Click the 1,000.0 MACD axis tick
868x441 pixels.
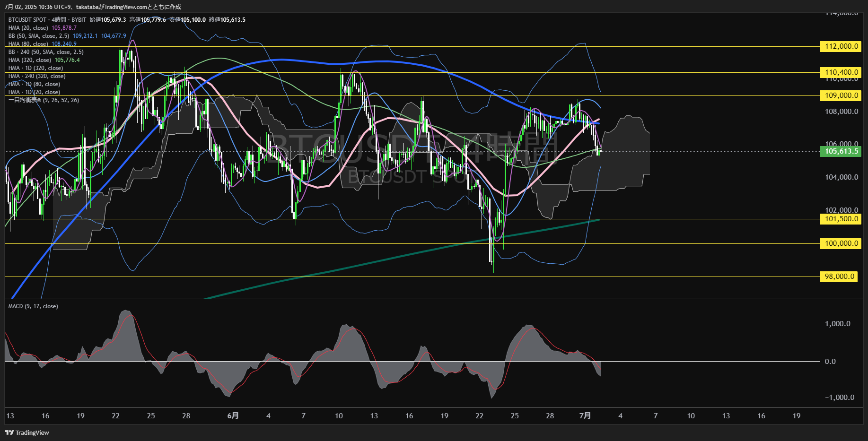(x=838, y=324)
